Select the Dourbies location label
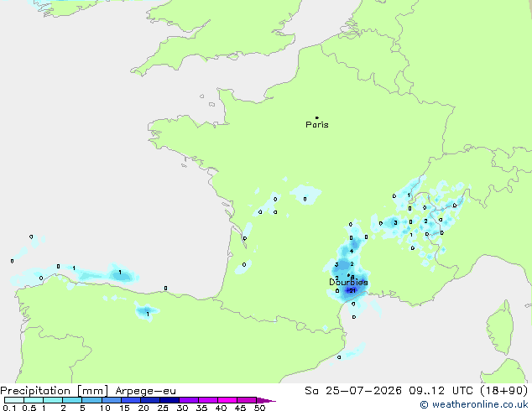532x411 pixels. [348, 282]
